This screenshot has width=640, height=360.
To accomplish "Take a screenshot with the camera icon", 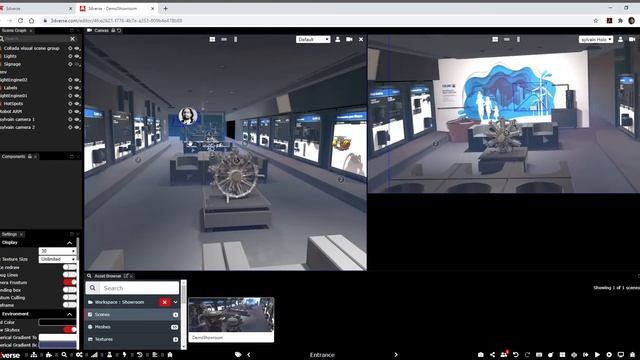I will point(481,355).
